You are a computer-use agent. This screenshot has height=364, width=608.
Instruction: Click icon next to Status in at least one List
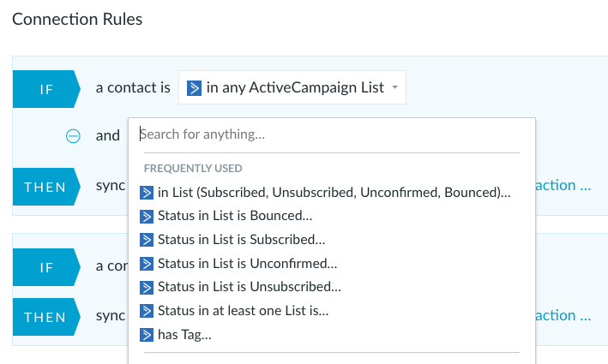pyautogui.click(x=147, y=311)
